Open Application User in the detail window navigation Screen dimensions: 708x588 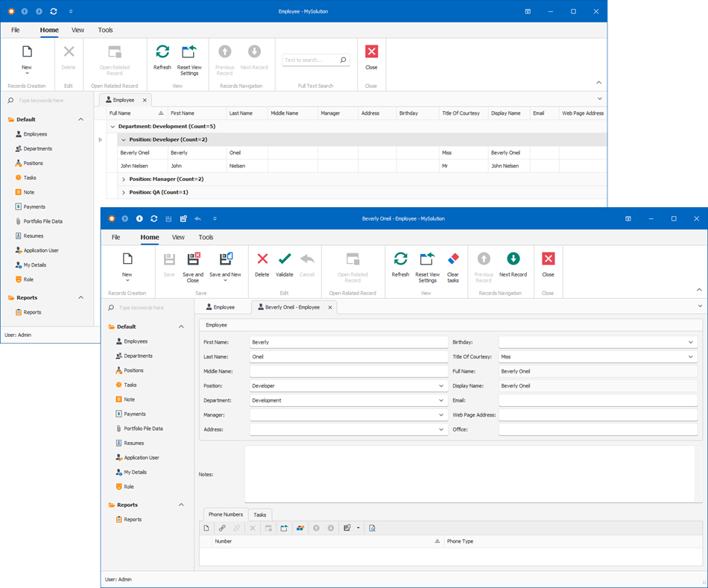coord(137,458)
